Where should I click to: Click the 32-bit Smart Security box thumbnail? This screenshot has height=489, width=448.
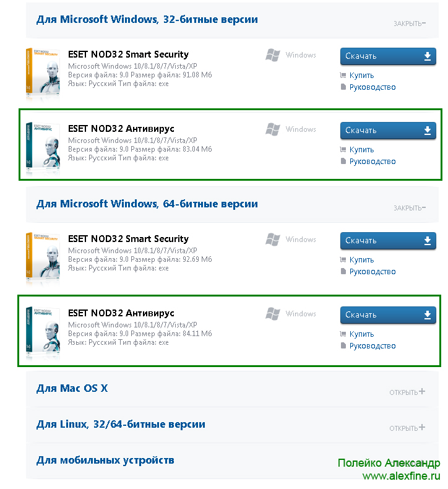(43, 72)
